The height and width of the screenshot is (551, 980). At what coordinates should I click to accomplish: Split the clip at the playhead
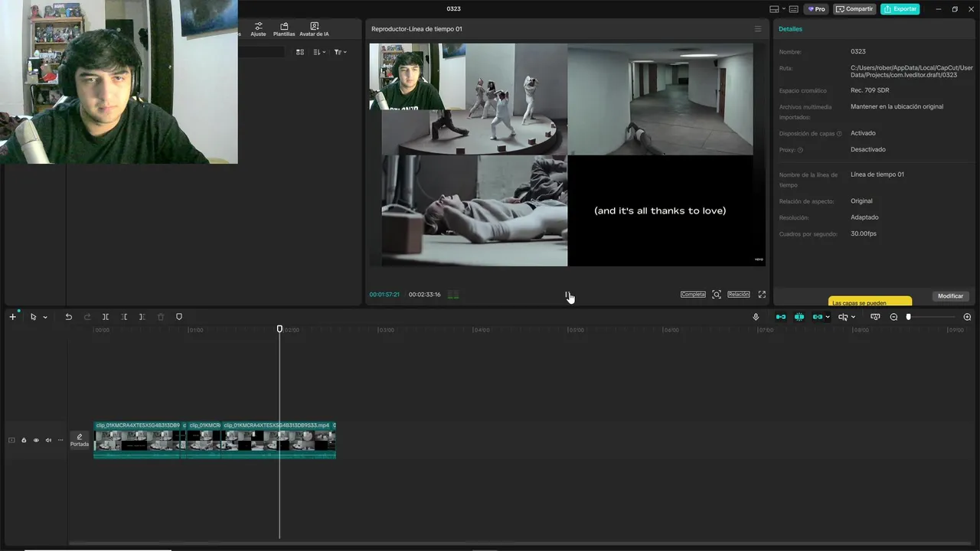(x=106, y=317)
